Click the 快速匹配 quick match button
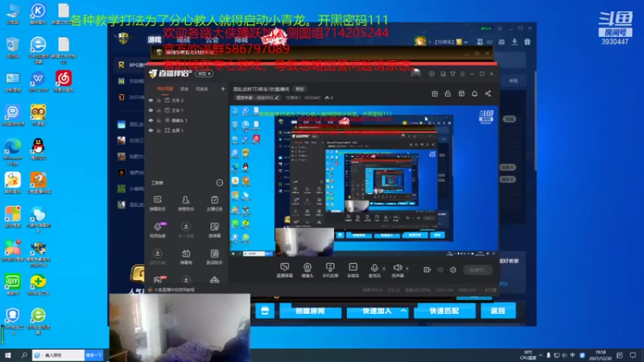 click(444, 311)
